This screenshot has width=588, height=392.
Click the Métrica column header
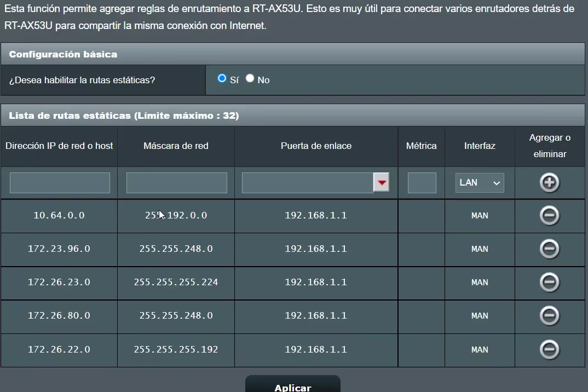[x=421, y=146]
